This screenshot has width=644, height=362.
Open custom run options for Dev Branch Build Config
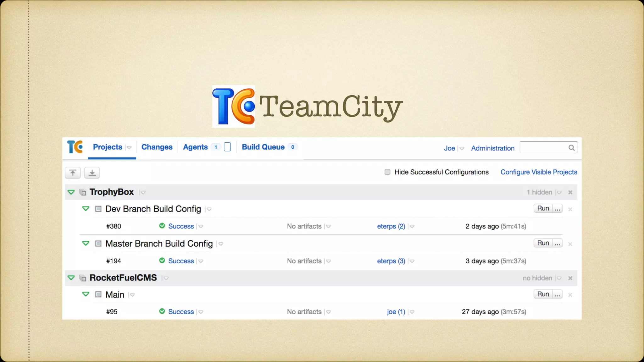click(558, 208)
